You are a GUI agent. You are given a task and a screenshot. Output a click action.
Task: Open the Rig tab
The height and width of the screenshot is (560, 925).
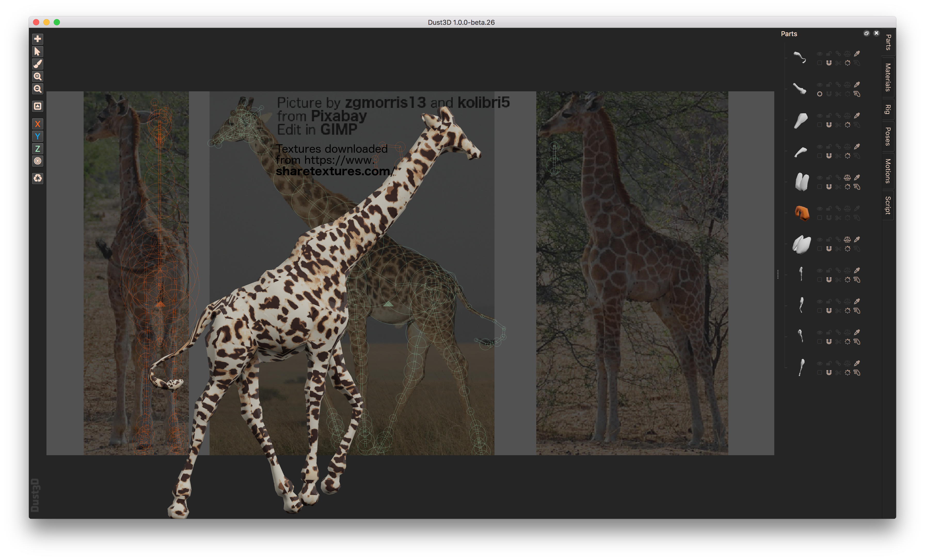[x=888, y=109]
